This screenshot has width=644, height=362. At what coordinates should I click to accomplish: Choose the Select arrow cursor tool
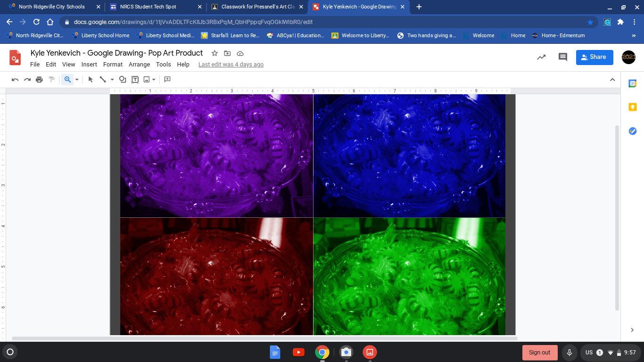[91, 80]
